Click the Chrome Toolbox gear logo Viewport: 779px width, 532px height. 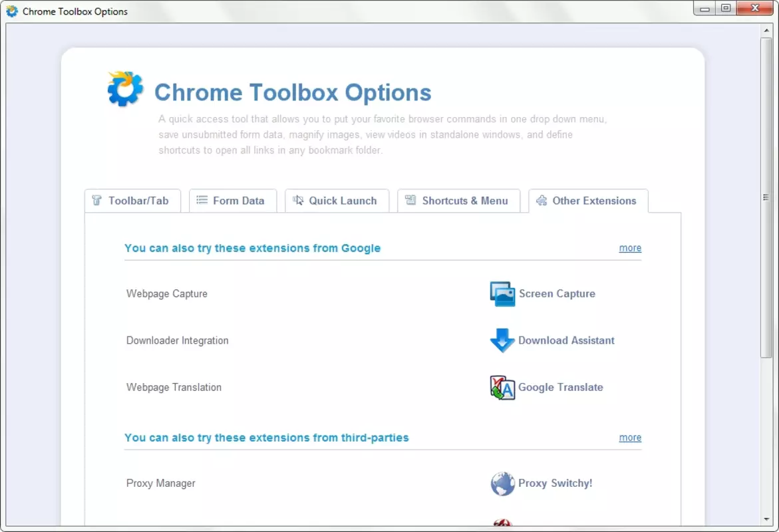(125, 89)
